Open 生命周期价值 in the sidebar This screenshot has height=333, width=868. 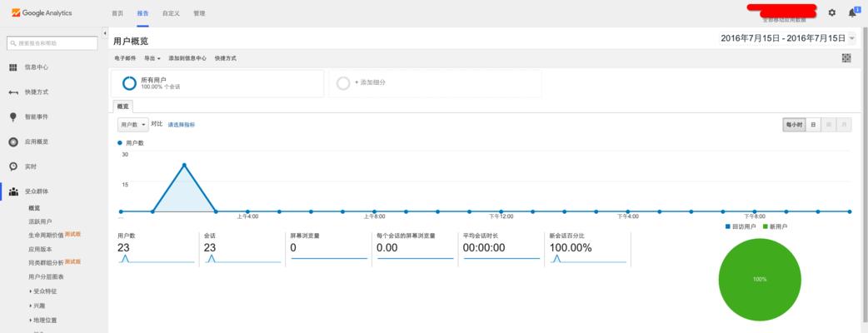tap(46, 235)
